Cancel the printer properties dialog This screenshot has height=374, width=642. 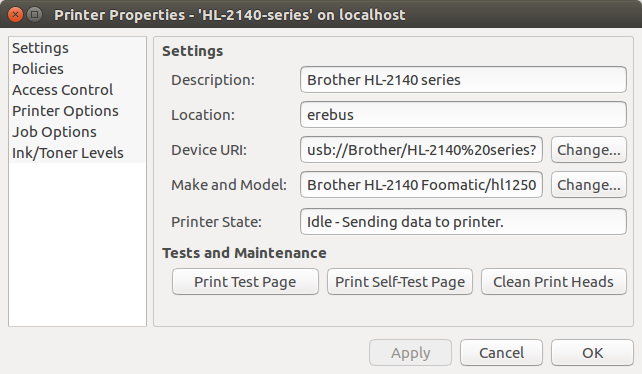(502, 353)
